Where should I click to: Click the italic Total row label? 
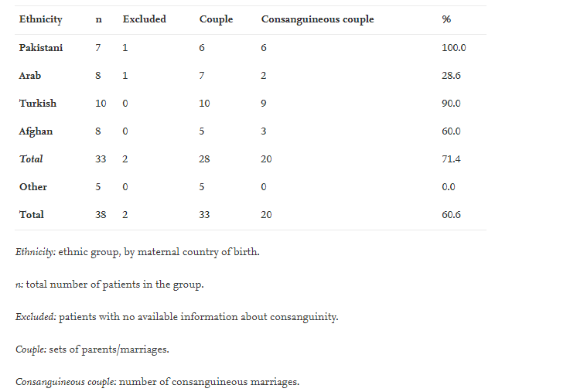click(32, 159)
